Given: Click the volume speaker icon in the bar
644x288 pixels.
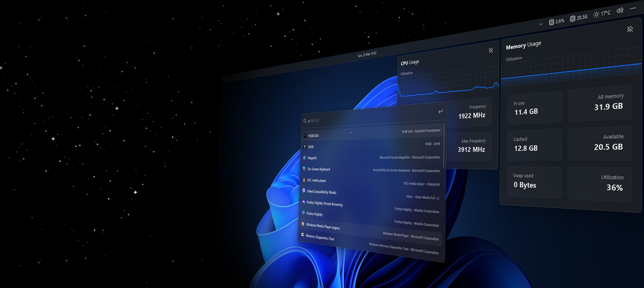Looking at the screenshot, I should coord(620,11).
